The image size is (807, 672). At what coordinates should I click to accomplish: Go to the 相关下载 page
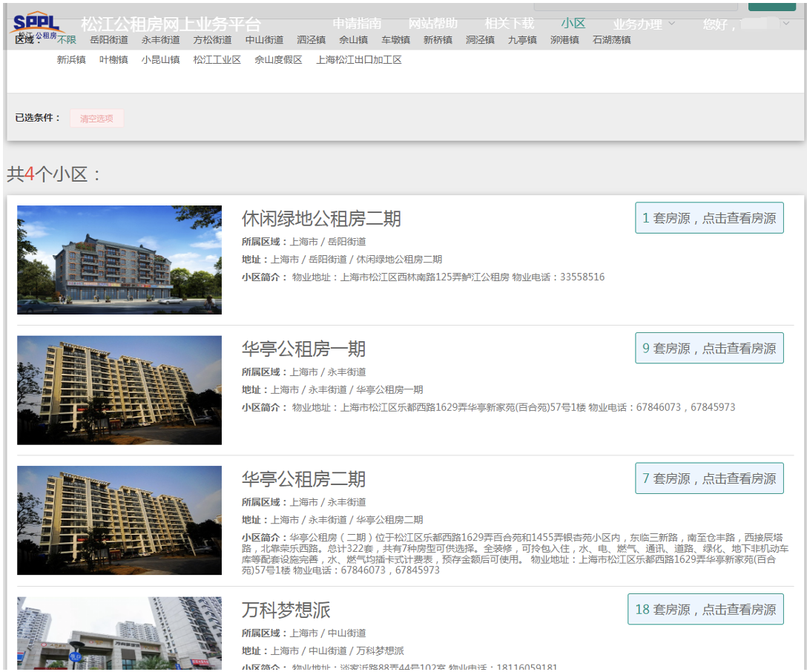[x=509, y=24]
